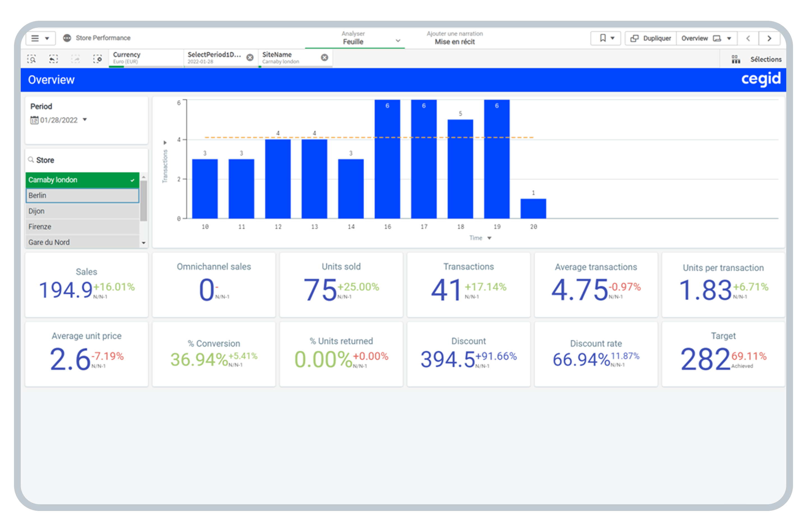The width and height of the screenshot is (807, 532).
Task: Clear the SelectPeriod1D selection chip
Action: point(250,57)
